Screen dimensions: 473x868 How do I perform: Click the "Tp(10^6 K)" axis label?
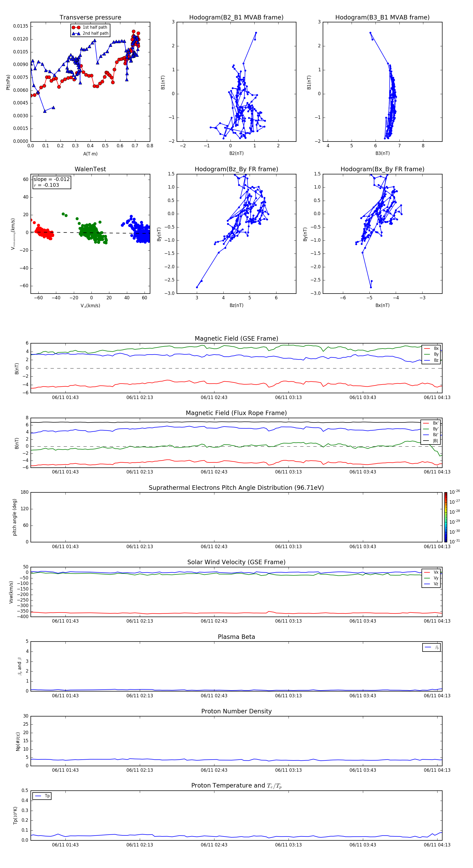(x=15, y=815)
